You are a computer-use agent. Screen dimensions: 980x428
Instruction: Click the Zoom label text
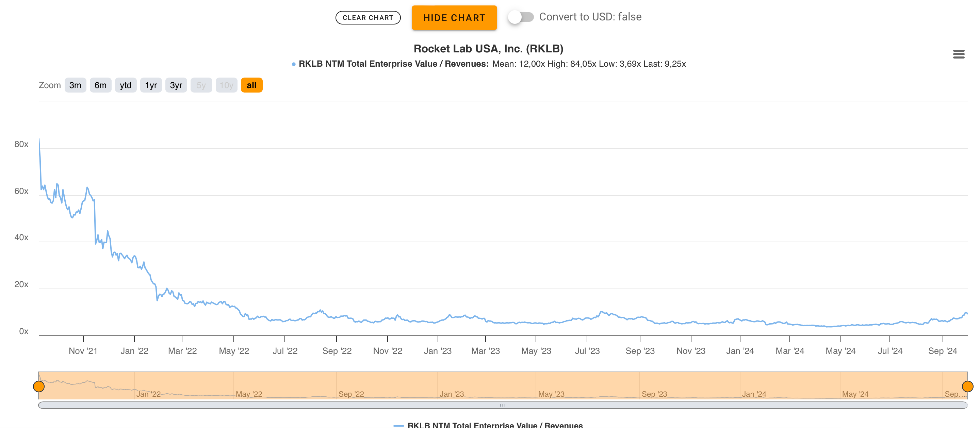49,85
